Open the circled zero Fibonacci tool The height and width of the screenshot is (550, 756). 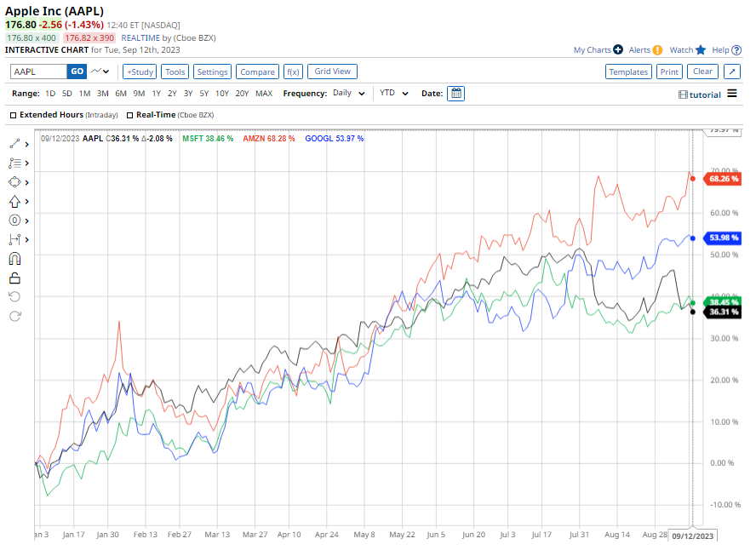click(14, 221)
